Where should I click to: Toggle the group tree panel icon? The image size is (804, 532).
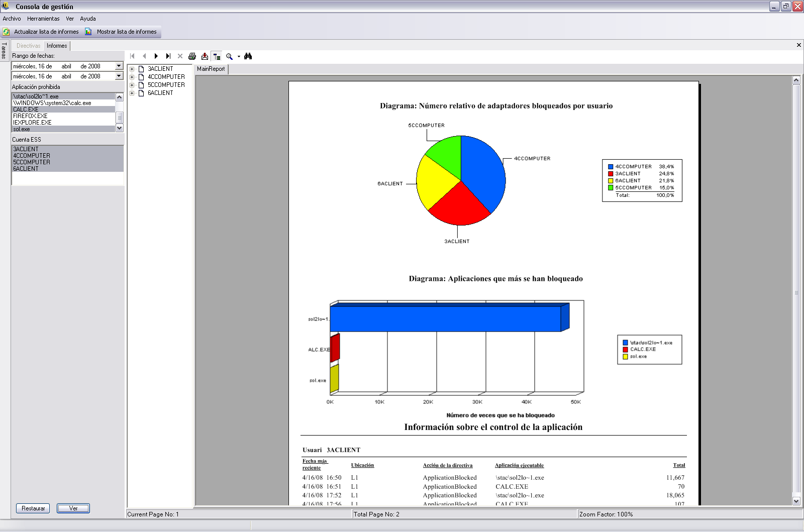point(217,56)
